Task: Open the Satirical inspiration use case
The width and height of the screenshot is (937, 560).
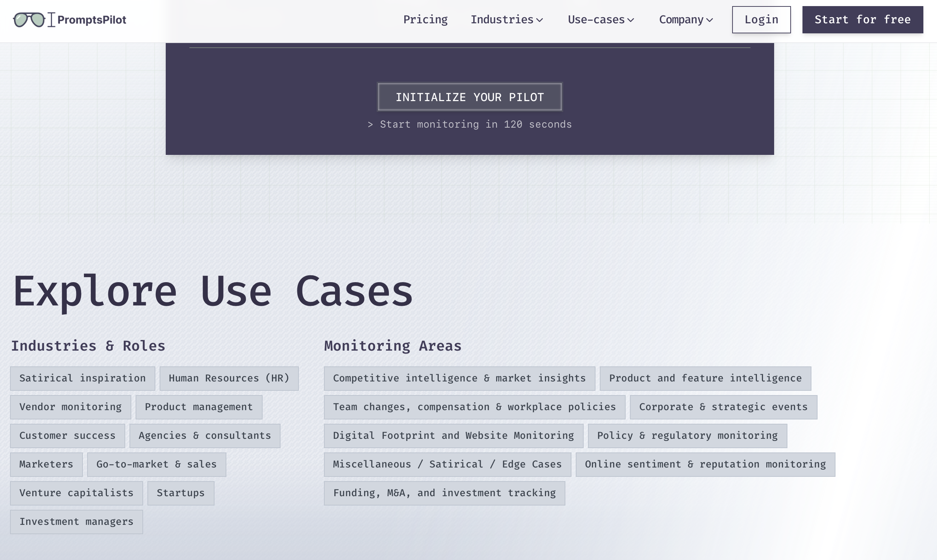Action: point(82,378)
